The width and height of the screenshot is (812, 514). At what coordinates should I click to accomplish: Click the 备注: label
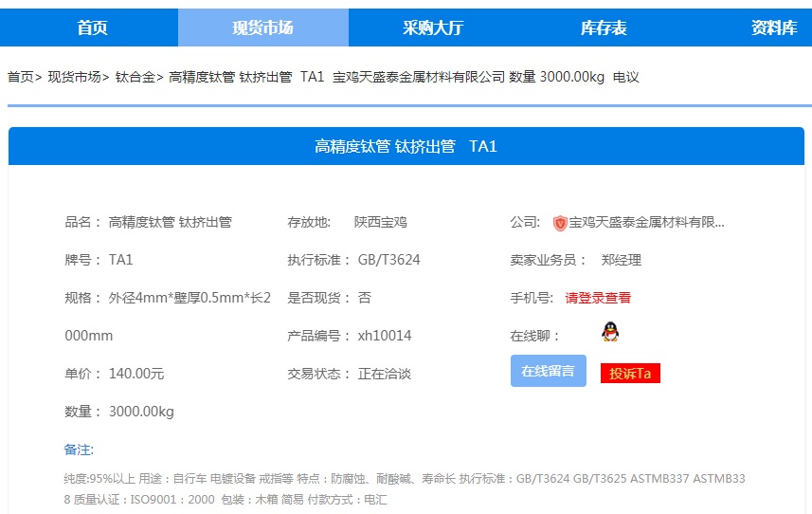[x=79, y=450]
